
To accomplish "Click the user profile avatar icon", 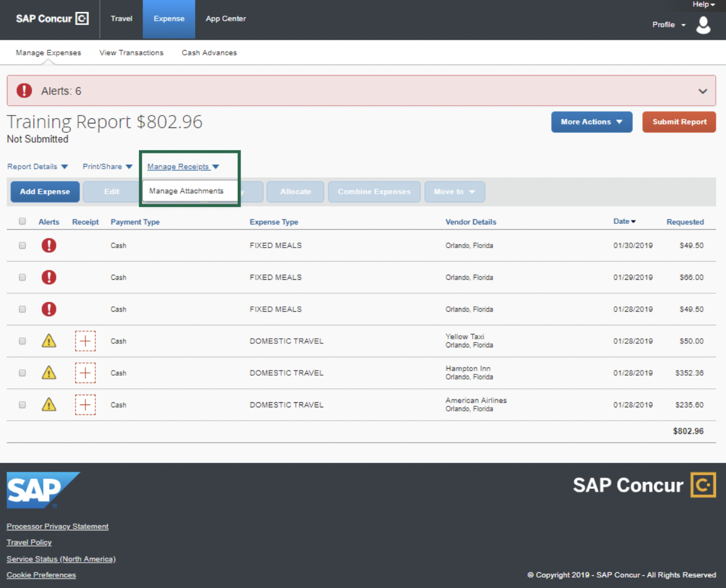I will 703,25.
